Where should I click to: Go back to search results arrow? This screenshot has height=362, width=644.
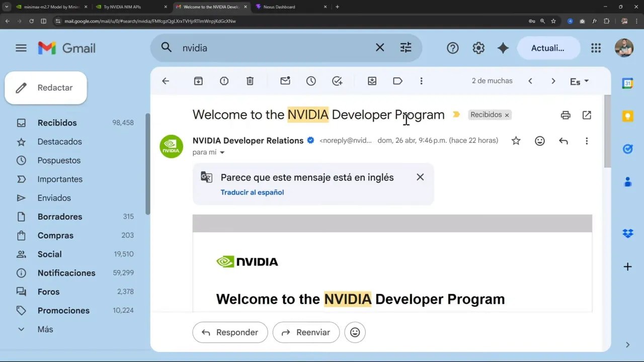point(166,81)
